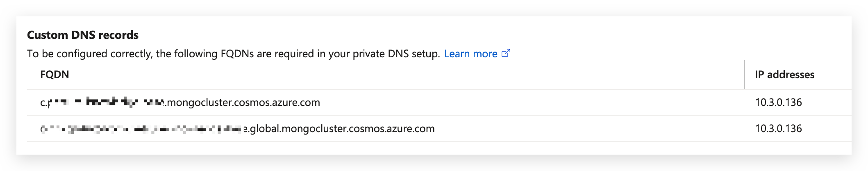
Task: Click the second row's 10.3.0.136 IP address
Action: click(x=778, y=128)
